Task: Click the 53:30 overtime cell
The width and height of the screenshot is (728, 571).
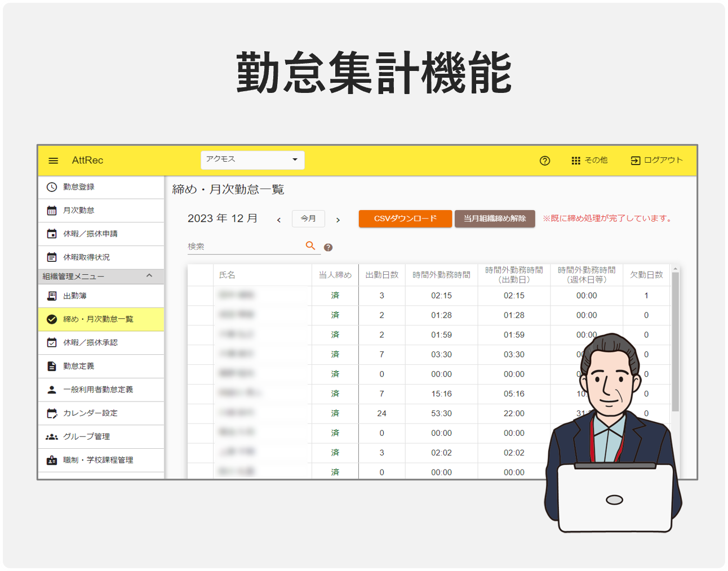Action: click(441, 413)
